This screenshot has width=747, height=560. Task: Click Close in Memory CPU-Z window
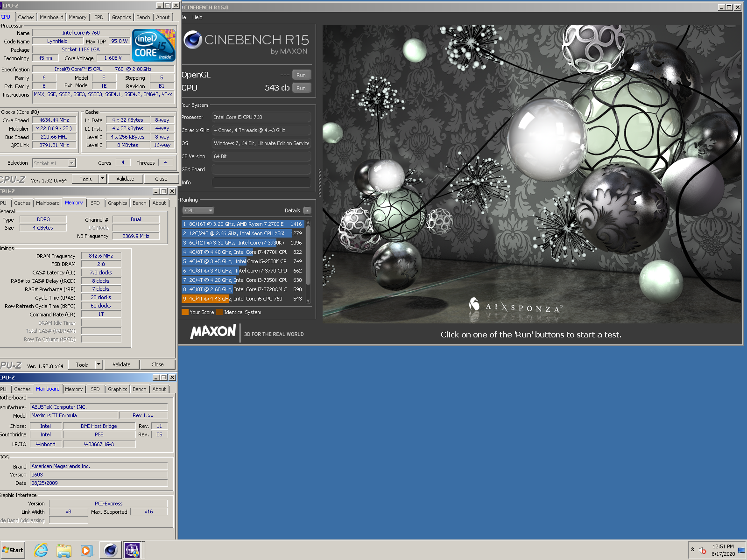point(157,364)
